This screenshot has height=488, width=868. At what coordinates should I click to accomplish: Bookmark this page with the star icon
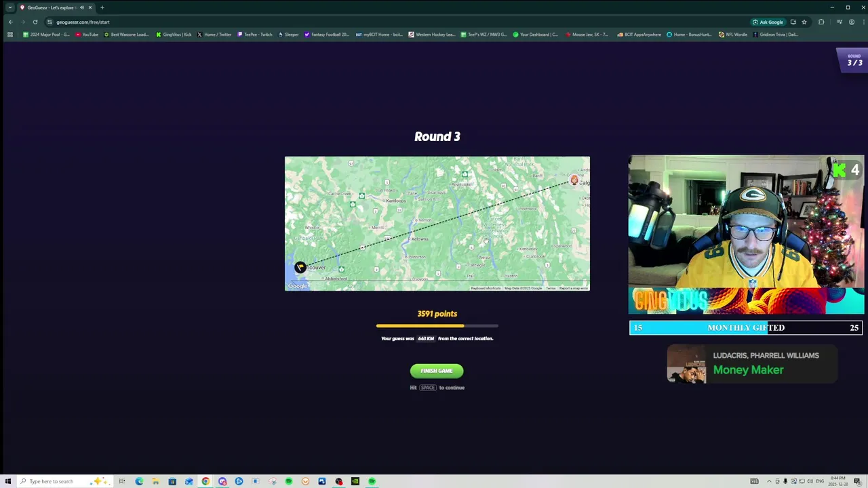[x=804, y=22]
